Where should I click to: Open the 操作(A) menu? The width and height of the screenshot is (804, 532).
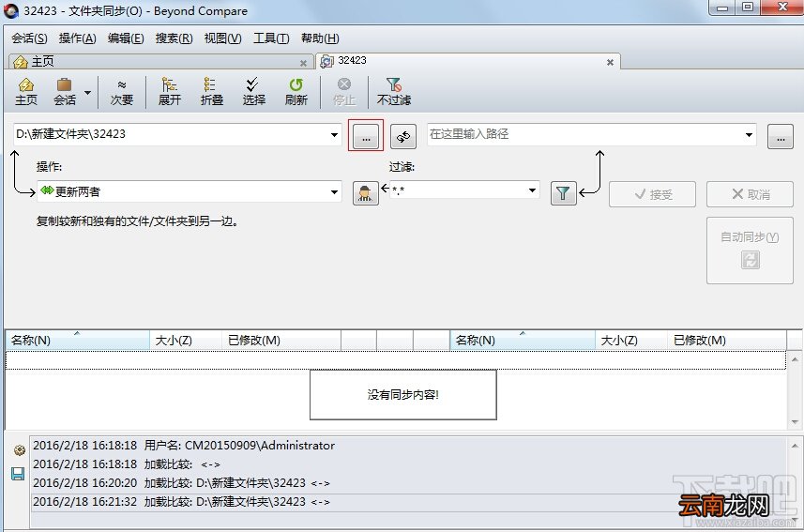78,38
